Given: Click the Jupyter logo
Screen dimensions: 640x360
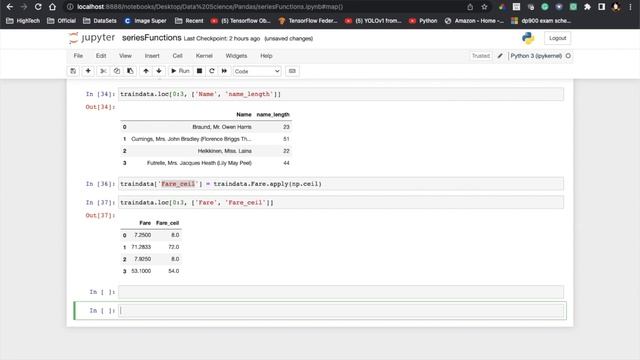Looking at the screenshot, I should (92, 38).
